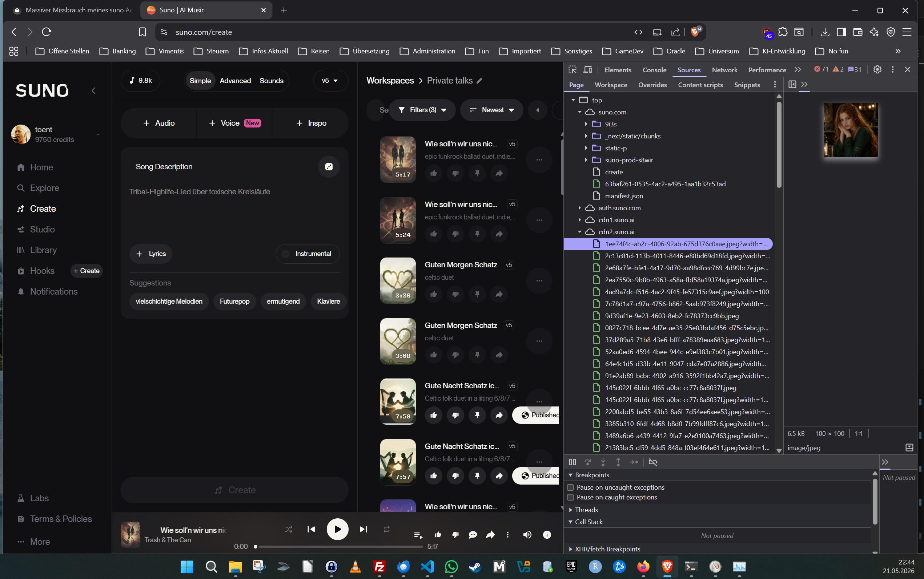Deactivate breakpoints icon in debugger toolbar
The width and height of the screenshot is (924, 579).
pyautogui.click(x=653, y=462)
